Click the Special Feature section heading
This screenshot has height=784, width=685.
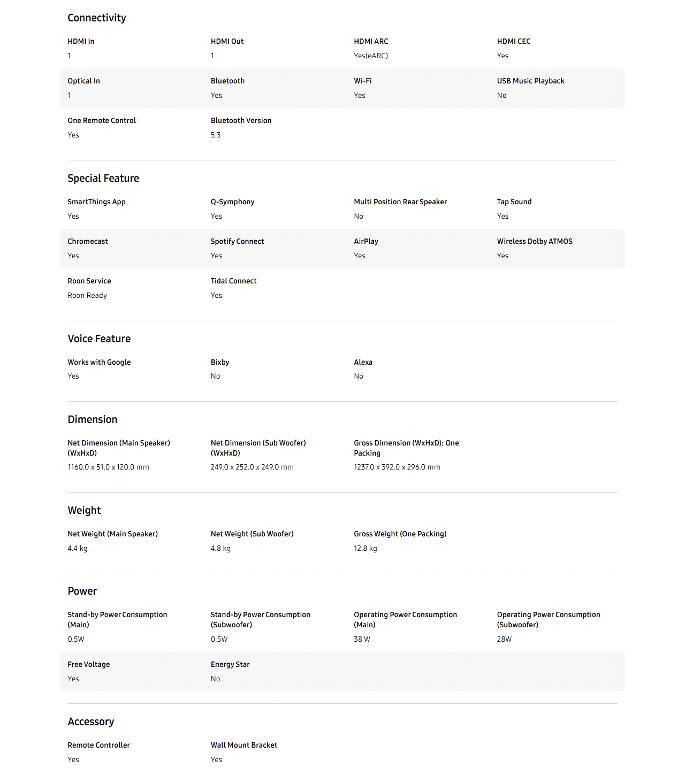(x=103, y=178)
